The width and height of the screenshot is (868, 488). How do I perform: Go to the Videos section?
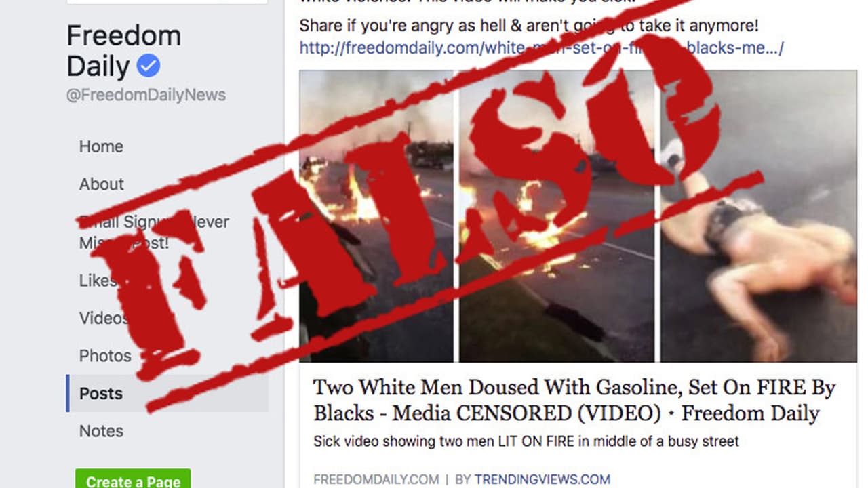[x=104, y=318]
